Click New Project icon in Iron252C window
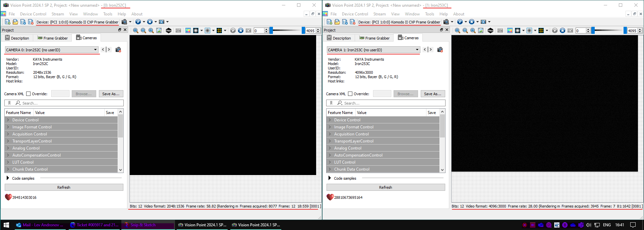Screen dimensions: 644x230 [x=7, y=22]
